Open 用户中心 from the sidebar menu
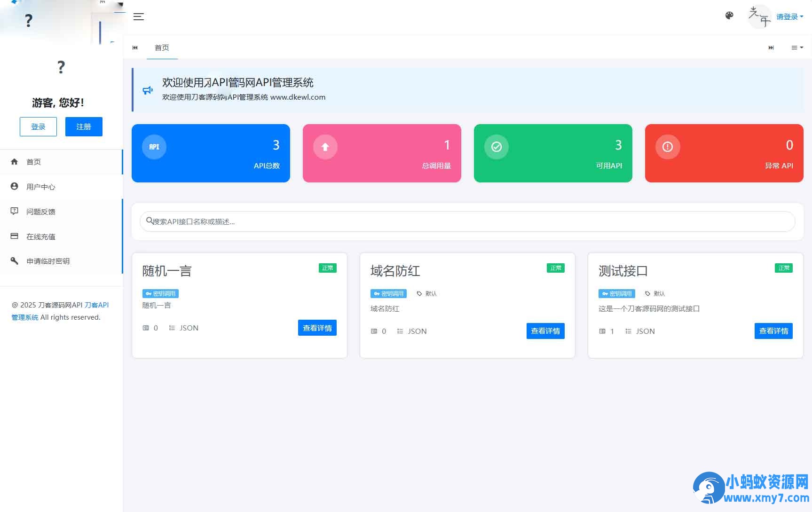812x512 pixels. 40,187
